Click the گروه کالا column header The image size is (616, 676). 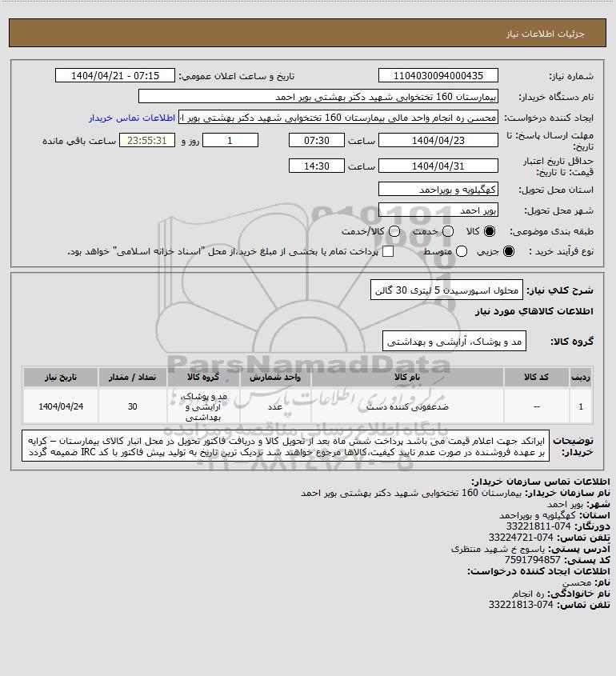coord(203,377)
